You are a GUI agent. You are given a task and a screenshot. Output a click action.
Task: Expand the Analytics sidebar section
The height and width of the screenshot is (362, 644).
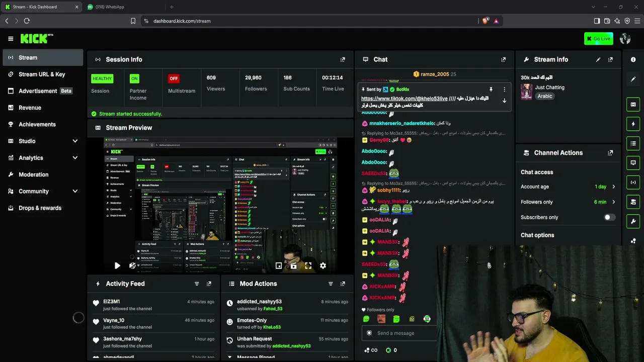click(x=75, y=158)
